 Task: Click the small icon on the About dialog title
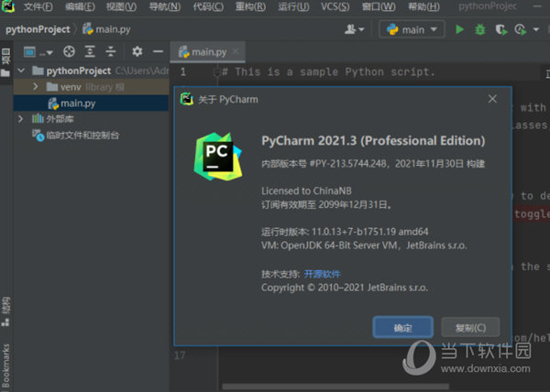[187, 99]
